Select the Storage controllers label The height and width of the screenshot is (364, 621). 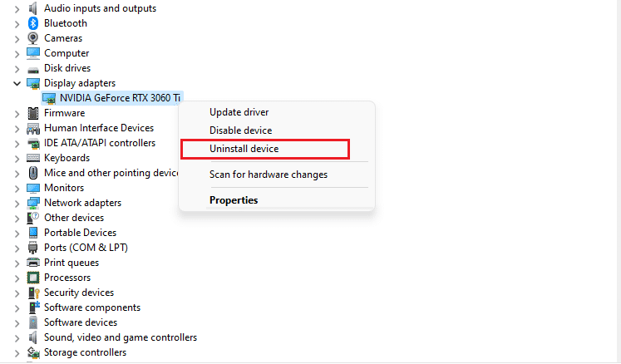[x=85, y=352]
